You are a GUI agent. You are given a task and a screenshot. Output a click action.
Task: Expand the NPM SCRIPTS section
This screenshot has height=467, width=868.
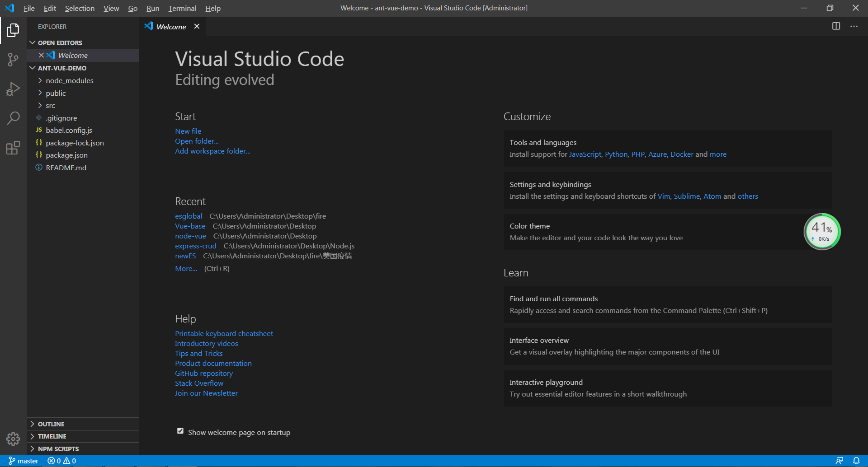click(58, 449)
